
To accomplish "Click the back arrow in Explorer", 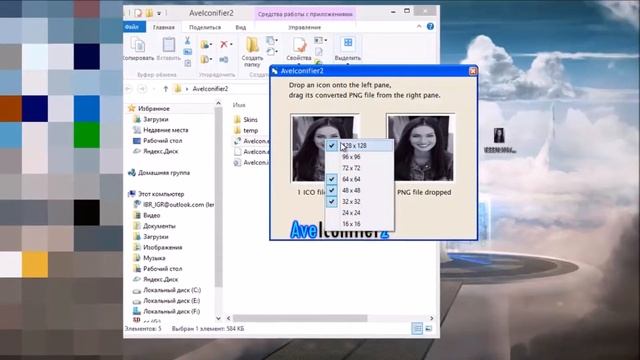I will tap(129, 89).
